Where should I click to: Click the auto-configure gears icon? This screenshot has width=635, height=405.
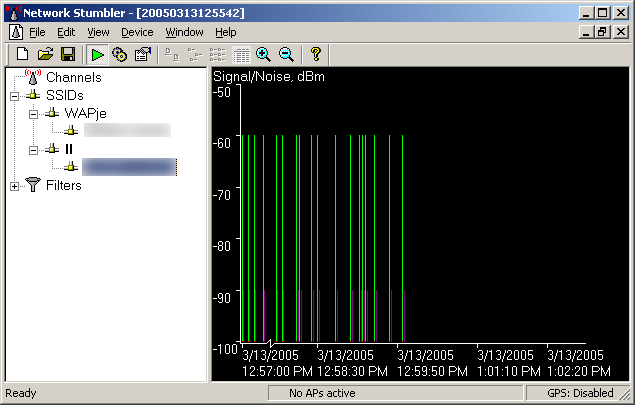(x=119, y=54)
